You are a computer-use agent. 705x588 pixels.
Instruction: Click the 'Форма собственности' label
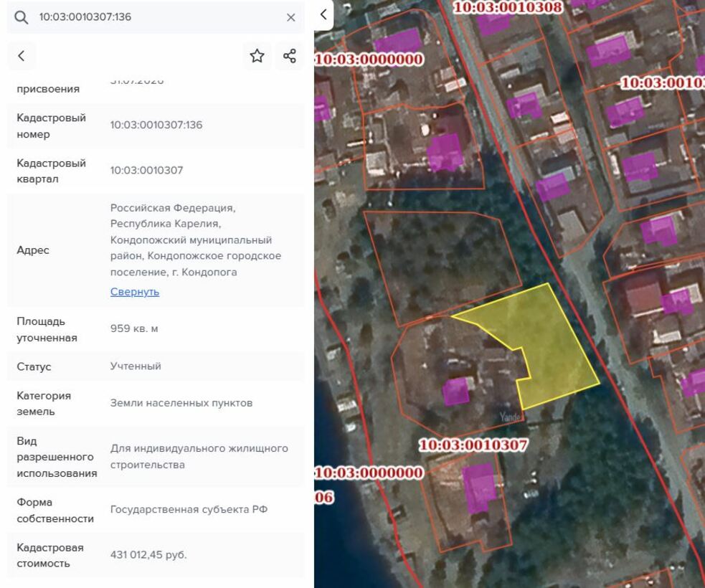55,511
